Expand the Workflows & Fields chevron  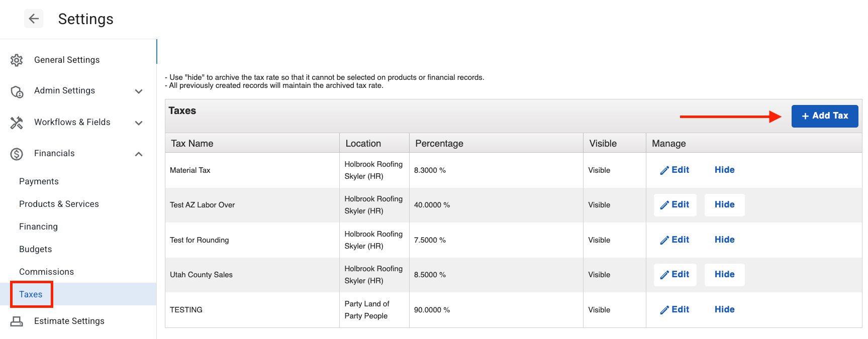[139, 123]
